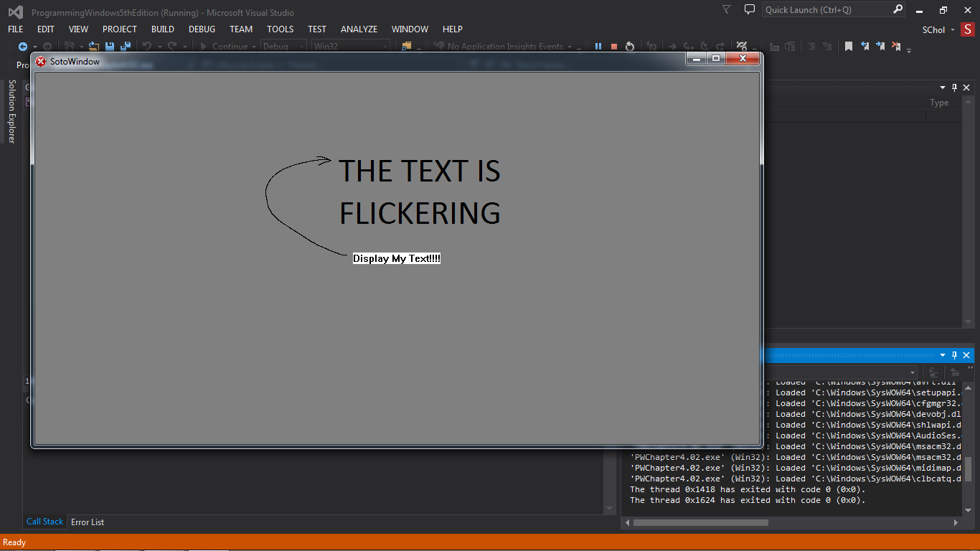Image resolution: width=980 pixels, height=551 pixels.
Task: Switch to the Call Stack tab
Action: tap(44, 522)
